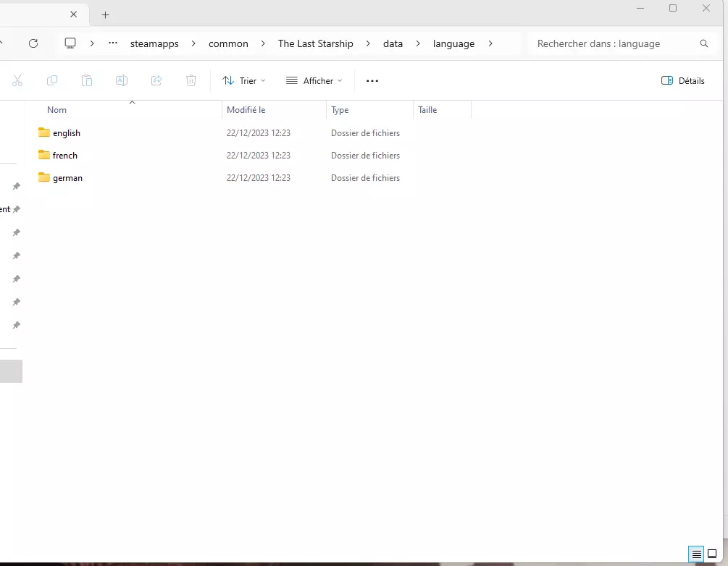Click the french folder icon

pos(44,154)
